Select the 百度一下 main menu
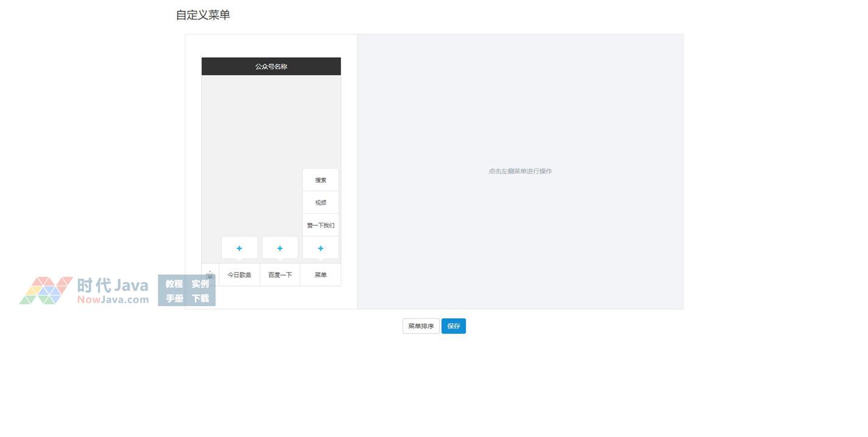Viewport: 868px width, 437px height. tap(280, 275)
